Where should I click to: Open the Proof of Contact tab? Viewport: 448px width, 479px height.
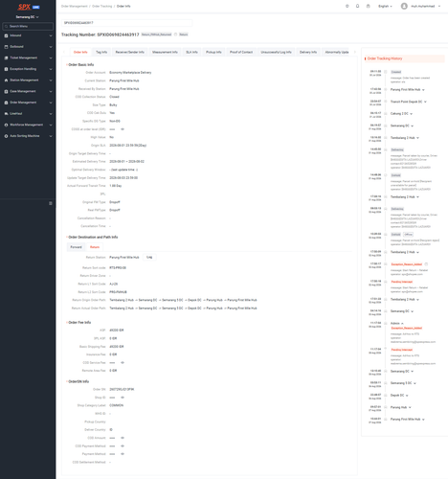(241, 52)
